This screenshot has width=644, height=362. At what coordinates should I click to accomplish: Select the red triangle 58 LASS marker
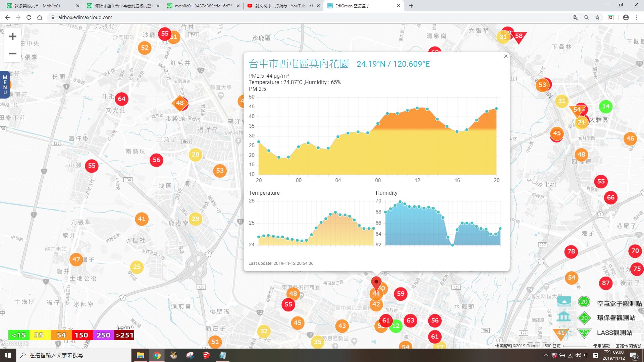point(519,37)
